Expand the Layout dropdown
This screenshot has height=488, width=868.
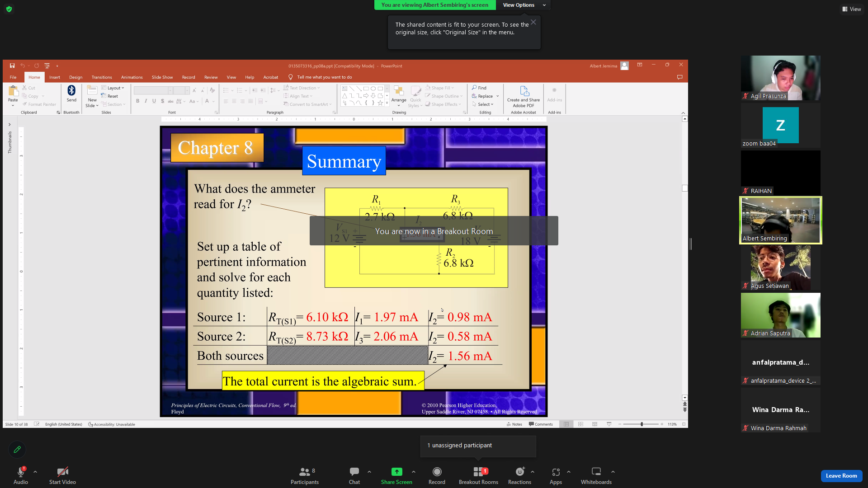[x=113, y=88]
